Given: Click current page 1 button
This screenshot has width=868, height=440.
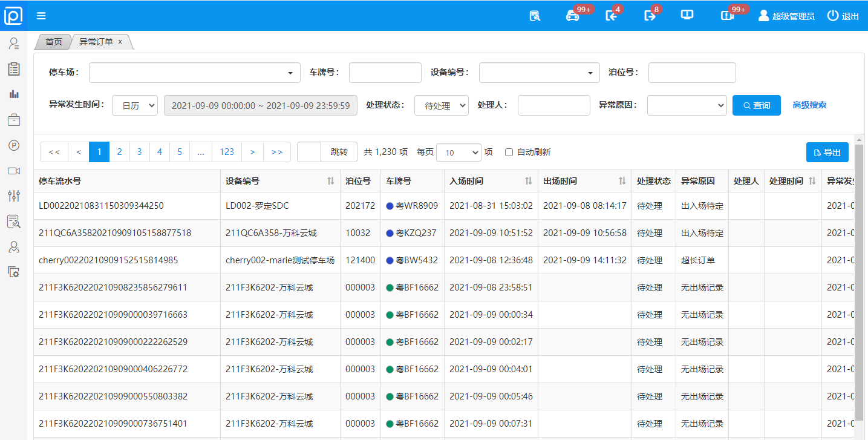Looking at the screenshot, I should [x=99, y=152].
